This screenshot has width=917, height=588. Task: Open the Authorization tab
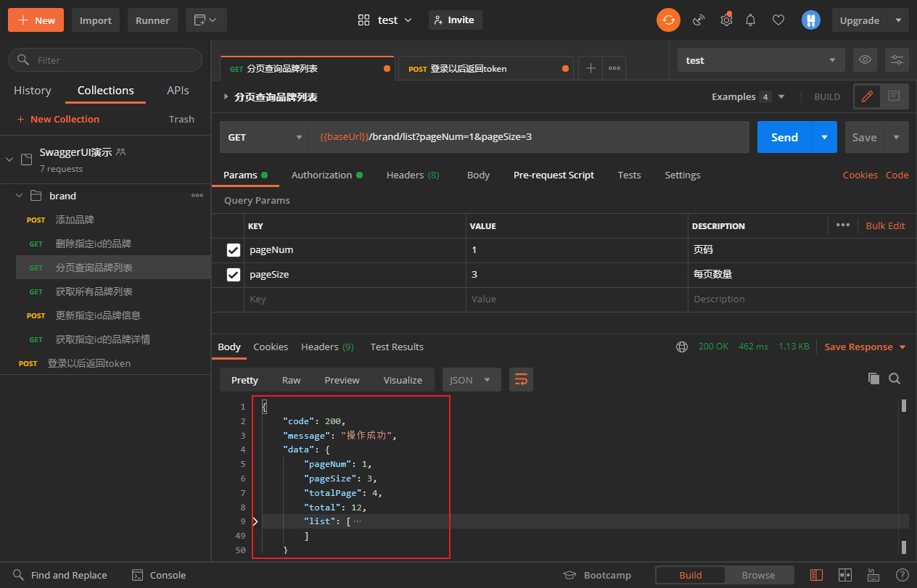click(327, 175)
